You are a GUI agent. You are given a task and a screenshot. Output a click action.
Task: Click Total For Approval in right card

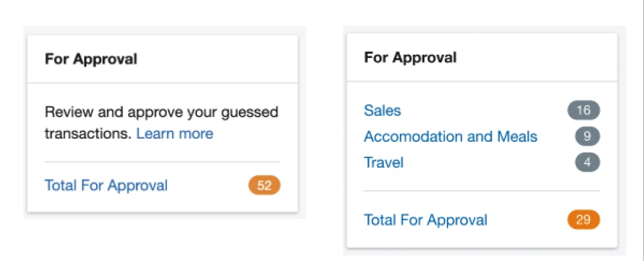pos(425,220)
